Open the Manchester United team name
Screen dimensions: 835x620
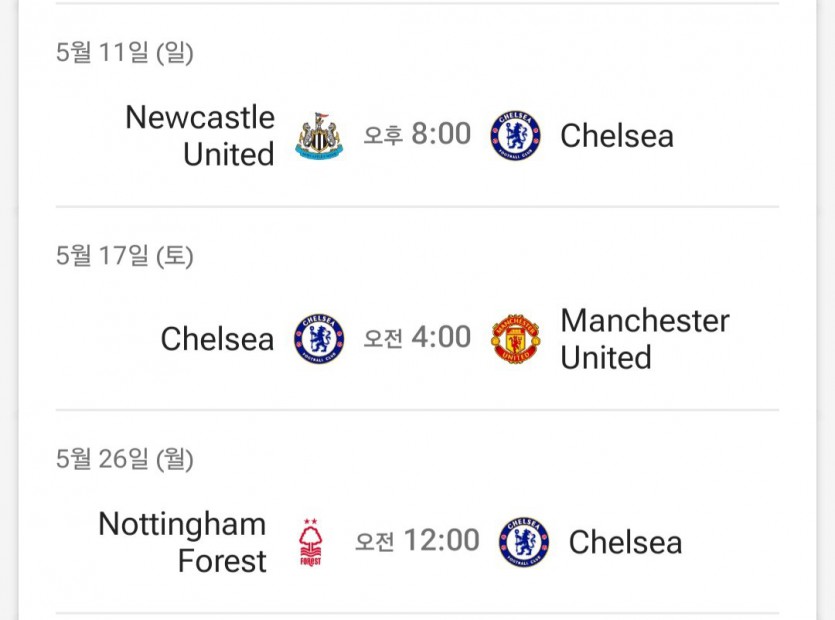(x=645, y=339)
